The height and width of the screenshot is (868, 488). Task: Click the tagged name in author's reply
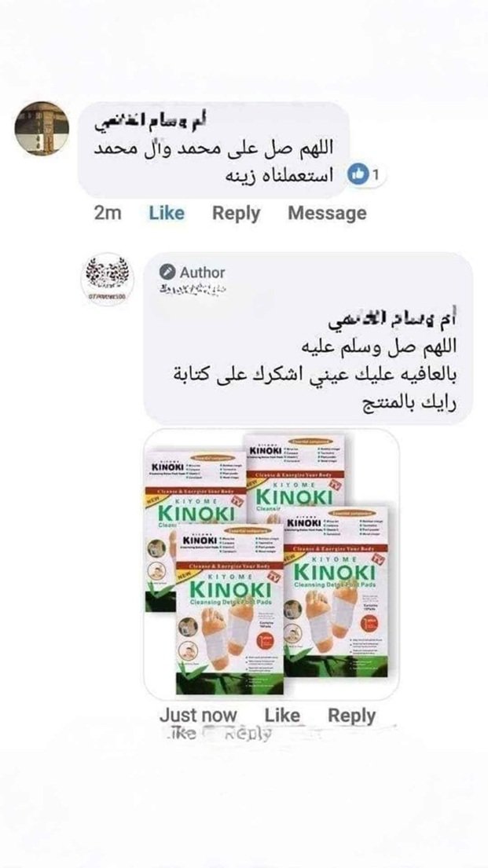(392, 320)
